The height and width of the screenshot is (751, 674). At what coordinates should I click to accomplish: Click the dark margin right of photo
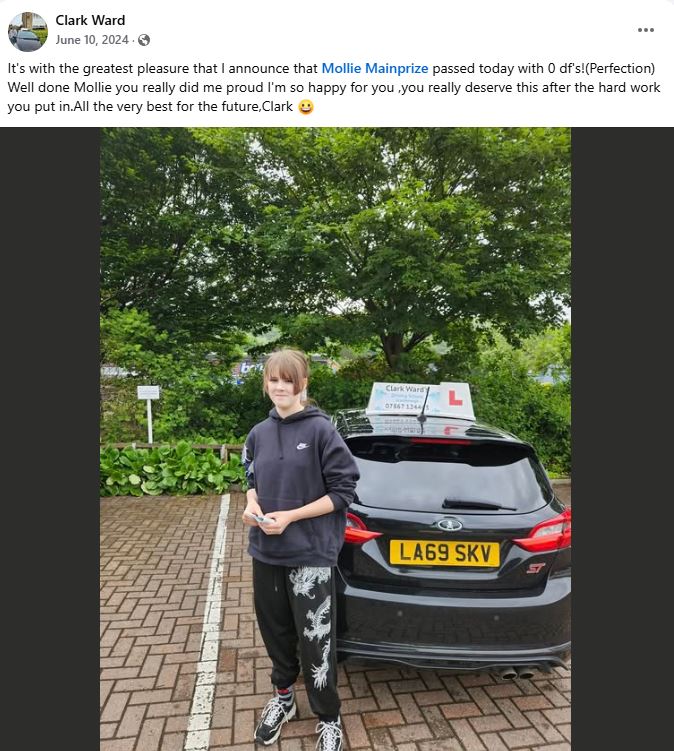click(x=622, y=439)
